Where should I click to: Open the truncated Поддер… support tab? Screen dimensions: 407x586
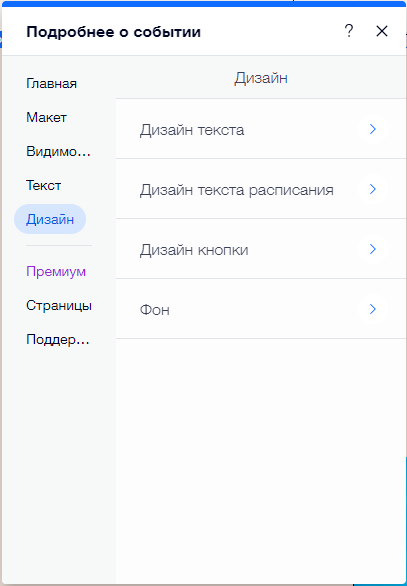click(58, 340)
